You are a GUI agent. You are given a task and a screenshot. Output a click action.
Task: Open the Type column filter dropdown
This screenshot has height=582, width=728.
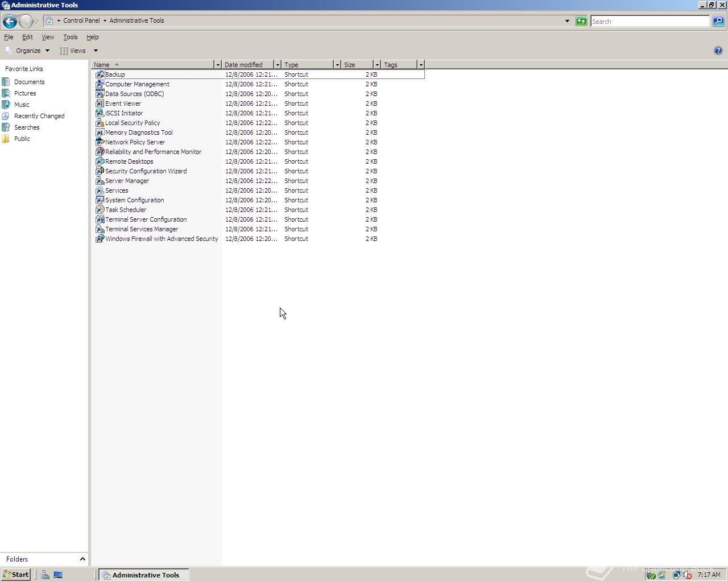(337, 65)
